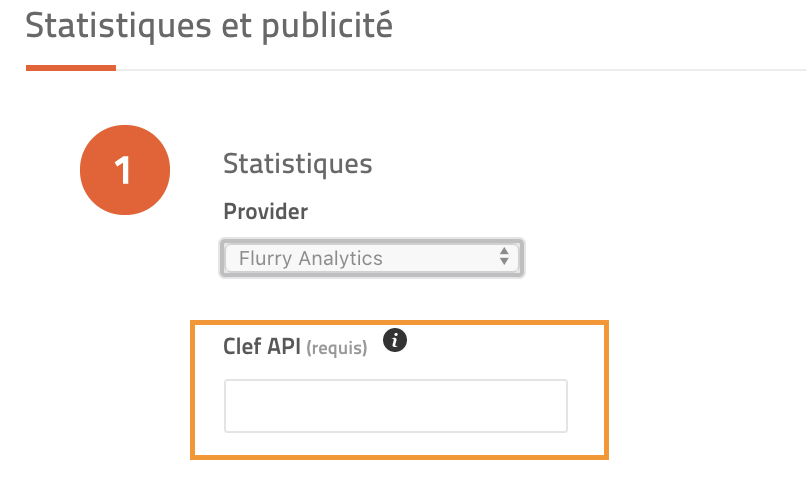Click the left edge of the Provider select box
This screenshot has height=485, width=806.
pyautogui.click(x=223, y=258)
